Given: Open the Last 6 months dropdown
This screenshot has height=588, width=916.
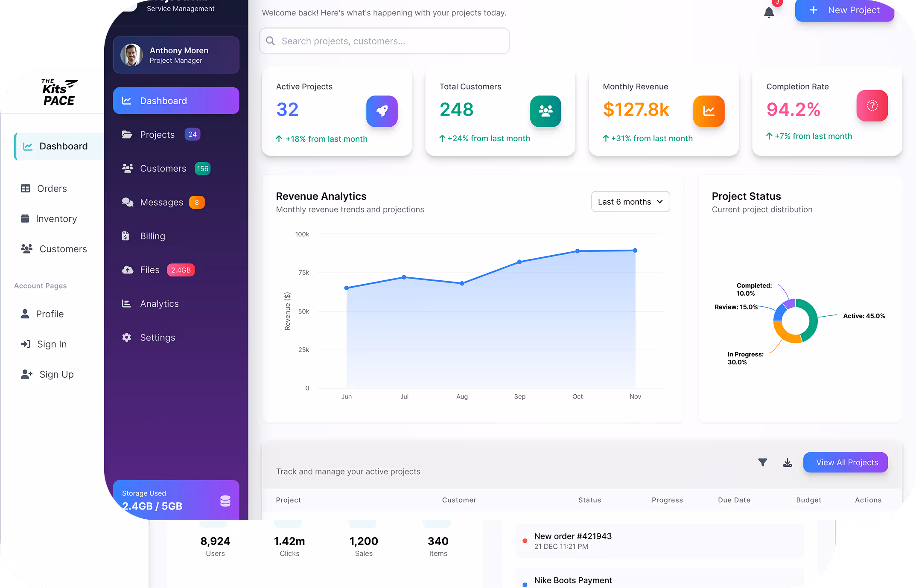Looking at the screenshot, I should 630,201.
